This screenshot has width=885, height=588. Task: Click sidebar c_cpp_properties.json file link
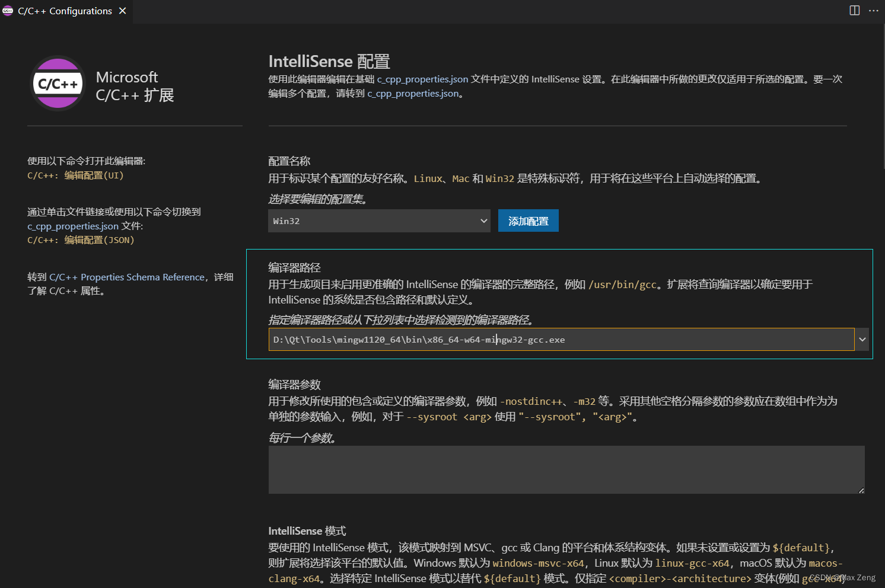pyautogui.click(x=73, y=226)
